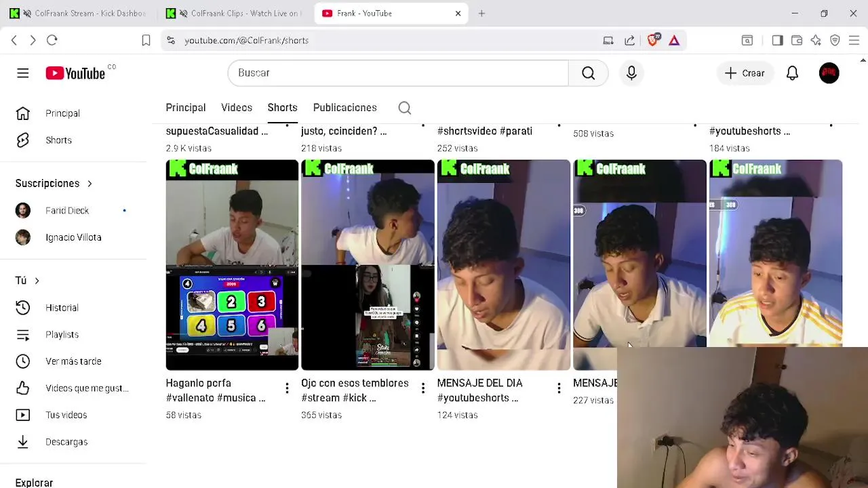Screen dimensions: 868x488
Task: Open Ignacio Villota subscription
Action: coord(73,237)
